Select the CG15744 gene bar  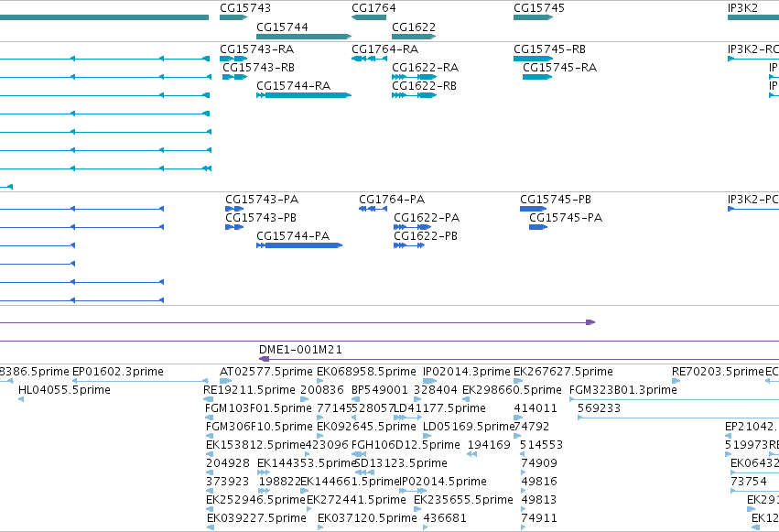[304, 37]
